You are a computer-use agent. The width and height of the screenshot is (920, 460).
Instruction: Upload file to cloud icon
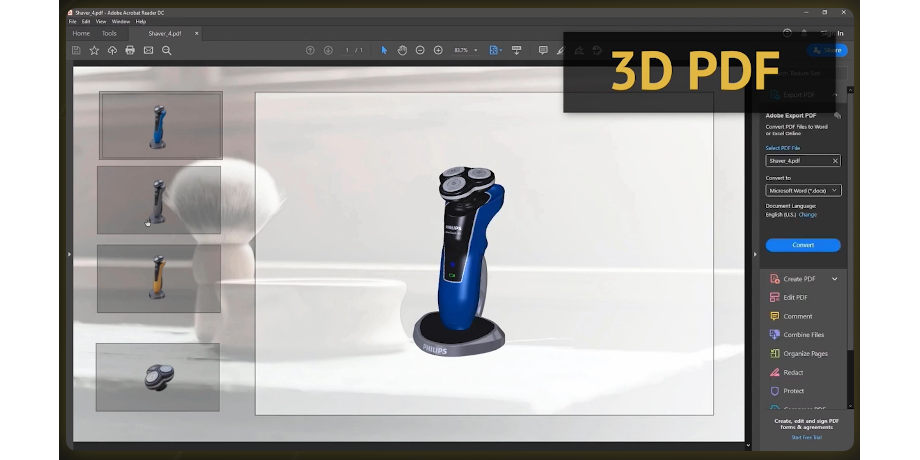tap(112, 50)
